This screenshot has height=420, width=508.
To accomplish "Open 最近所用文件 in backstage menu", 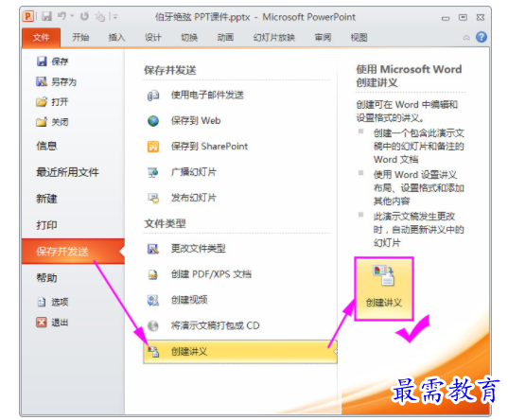I will tap(67, 172).
